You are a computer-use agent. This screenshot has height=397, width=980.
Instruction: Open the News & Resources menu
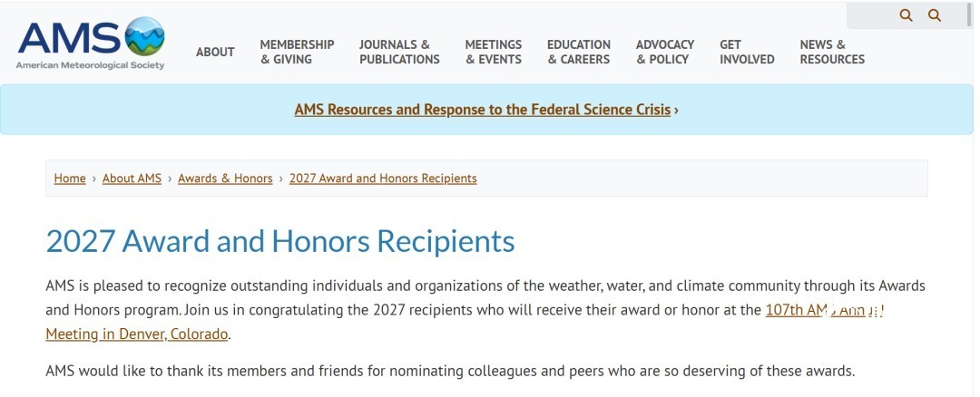pos(832,52)
